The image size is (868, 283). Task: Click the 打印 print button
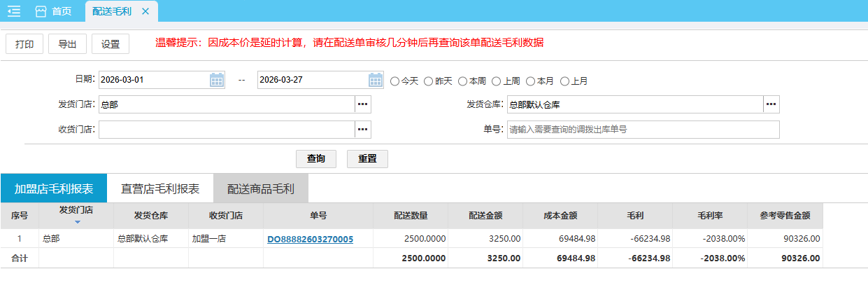[24, 43]
